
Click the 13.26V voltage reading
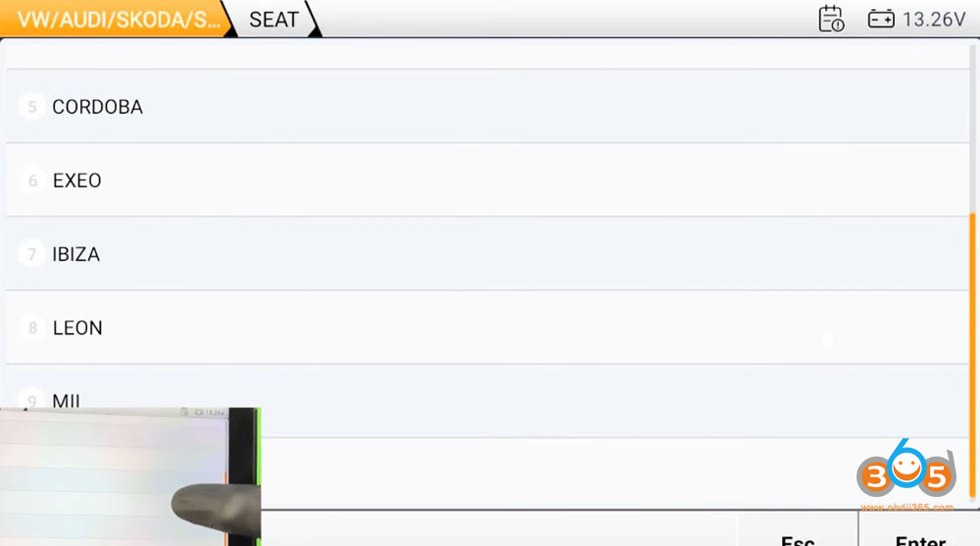pyautogui.click(x=934, y=19)
